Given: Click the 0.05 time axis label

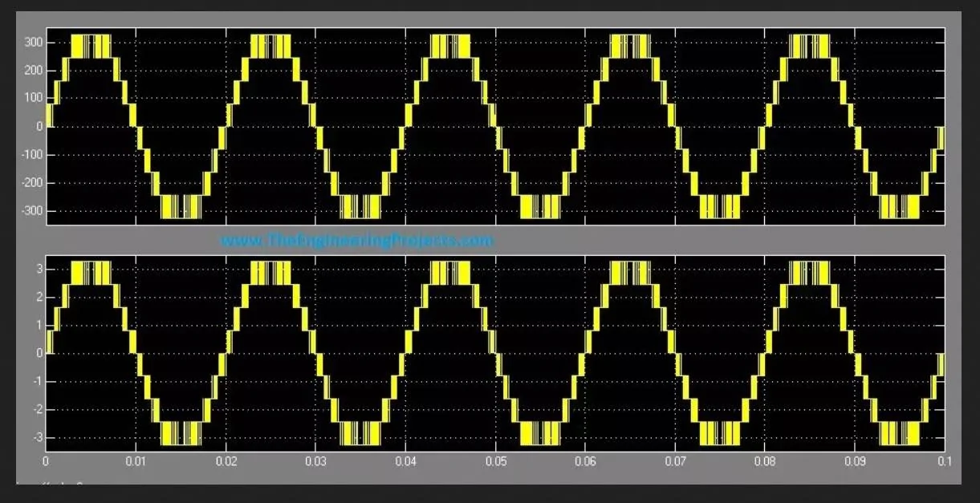Looking at the screenshot, I should (x=495, y=463).
